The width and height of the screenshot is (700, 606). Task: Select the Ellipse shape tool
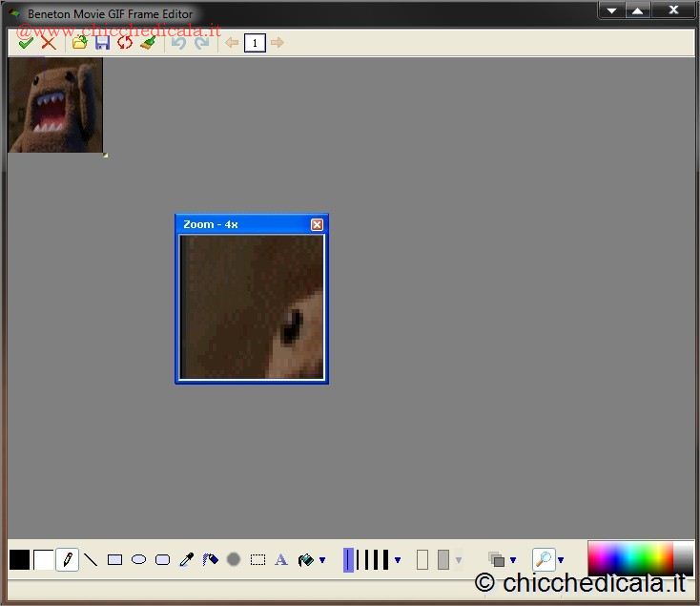[138, 560]
